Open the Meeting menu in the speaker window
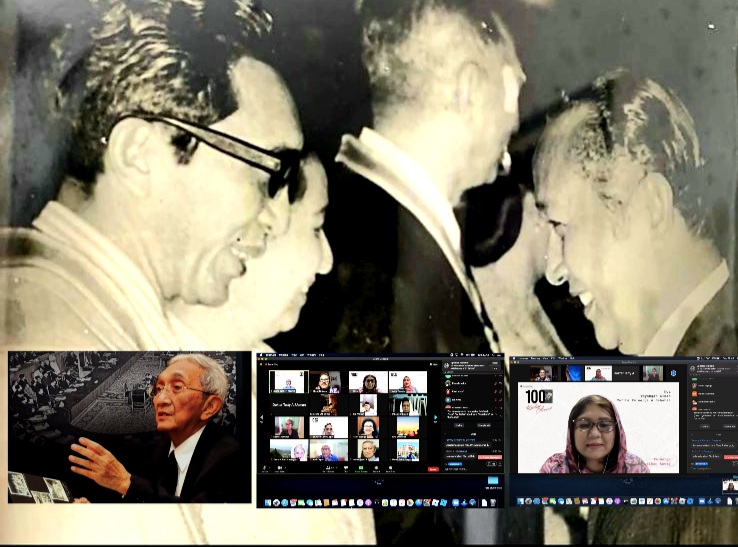738x547 pixels. [x=536, y=358]
